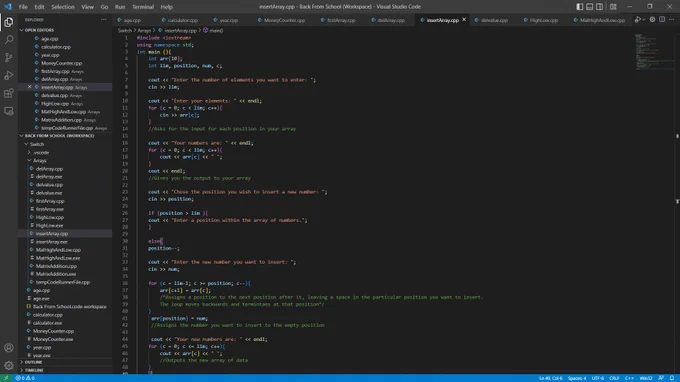
Task: Switch to the delvalue.cpp tab
Action: [494, 20]
